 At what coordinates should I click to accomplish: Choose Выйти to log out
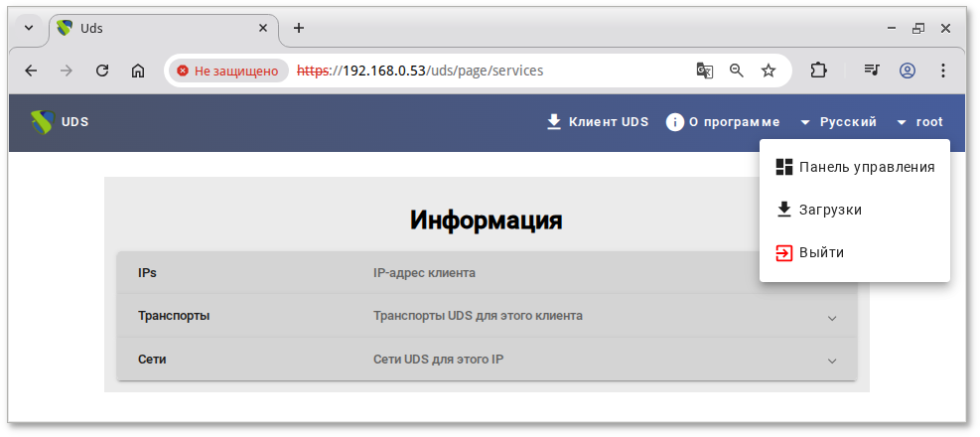click(x=854, y=252)
